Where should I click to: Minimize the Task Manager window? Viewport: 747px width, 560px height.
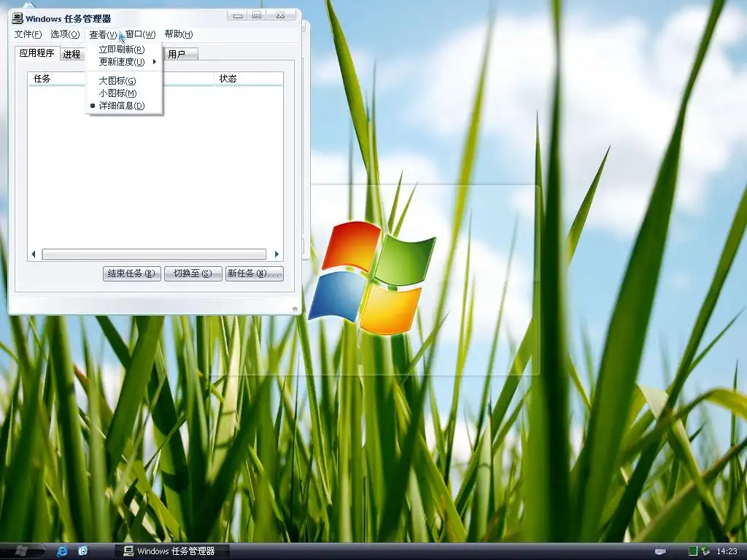click(x=238, y=15)
